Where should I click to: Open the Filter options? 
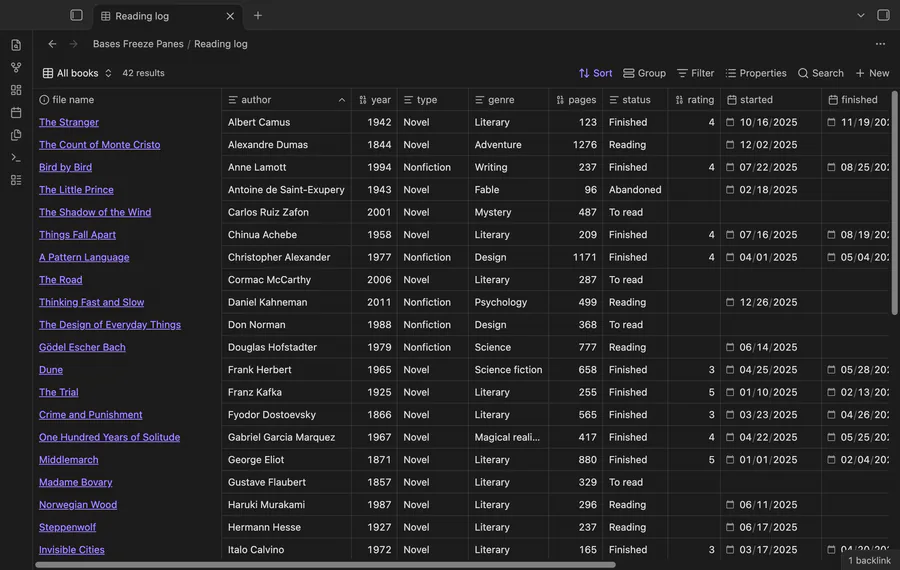(696, 73)
